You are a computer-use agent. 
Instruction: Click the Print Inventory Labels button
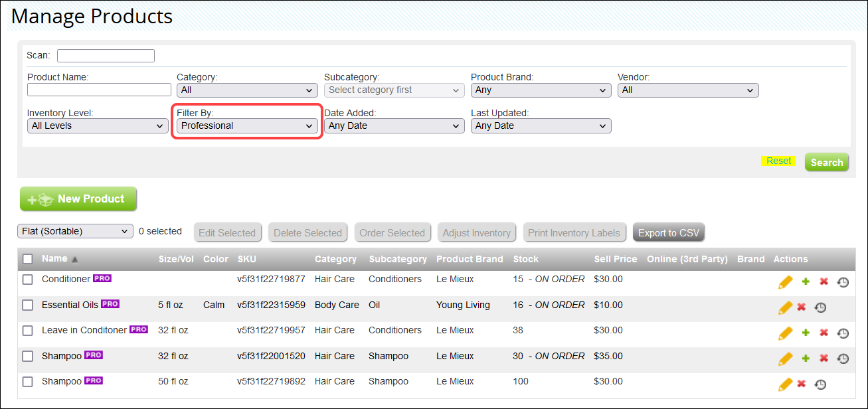(574, 232)
